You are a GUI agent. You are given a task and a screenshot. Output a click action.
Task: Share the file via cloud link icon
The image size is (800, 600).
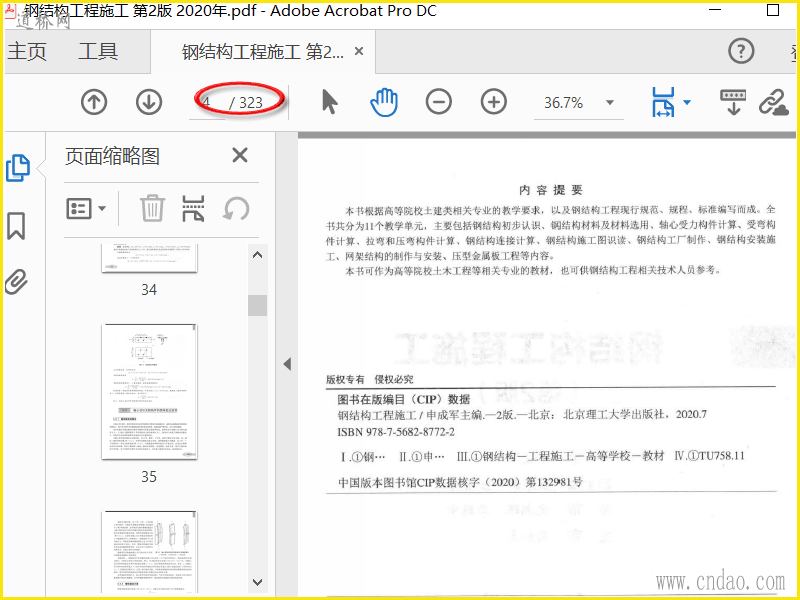pyautogui.click(x=773, y=102)
